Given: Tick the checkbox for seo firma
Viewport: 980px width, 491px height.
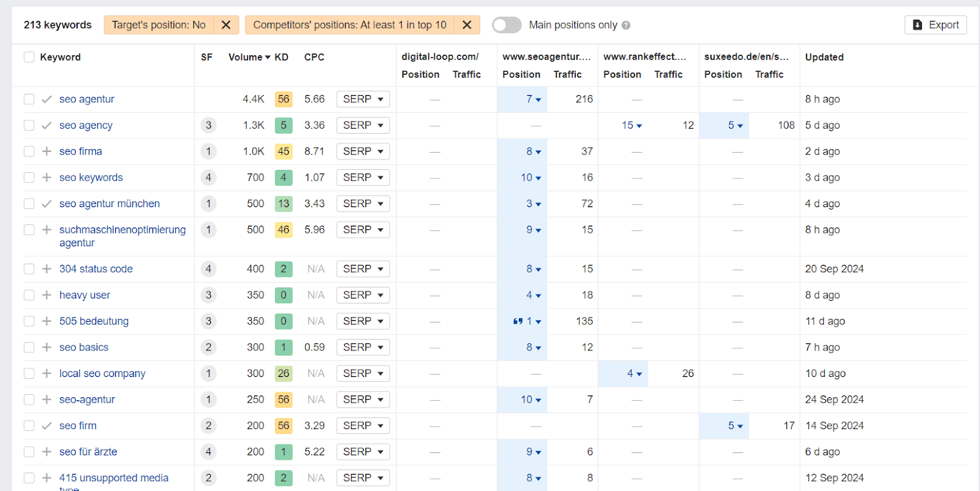Looking at the screenshot, I should (x=29, y=151).
